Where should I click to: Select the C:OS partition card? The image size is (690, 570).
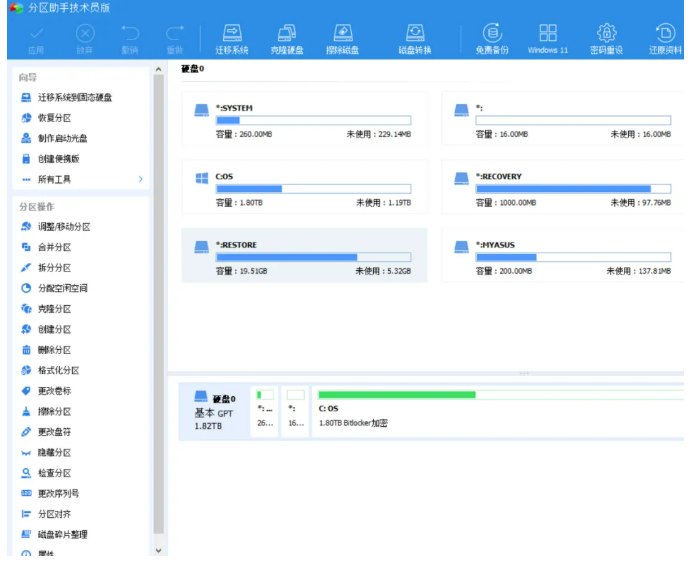(x=304, y=188)
